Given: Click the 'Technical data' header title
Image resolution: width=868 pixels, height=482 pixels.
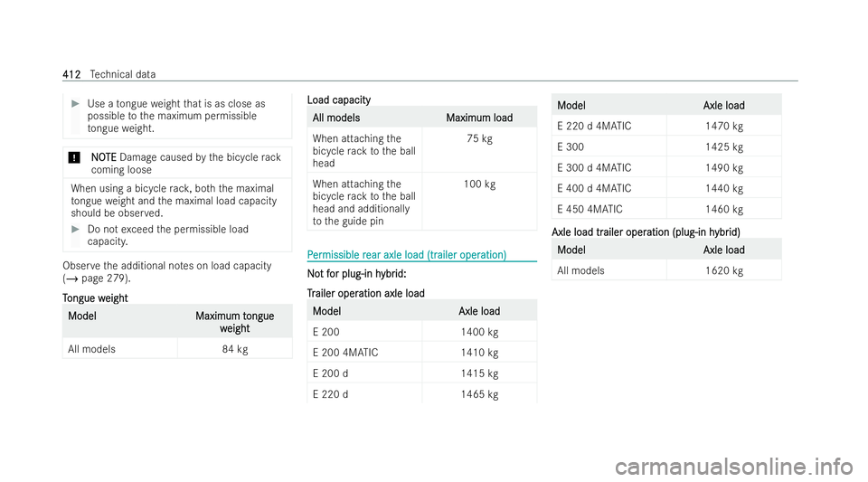Looking at the screenshot, I should coord(123,74).
